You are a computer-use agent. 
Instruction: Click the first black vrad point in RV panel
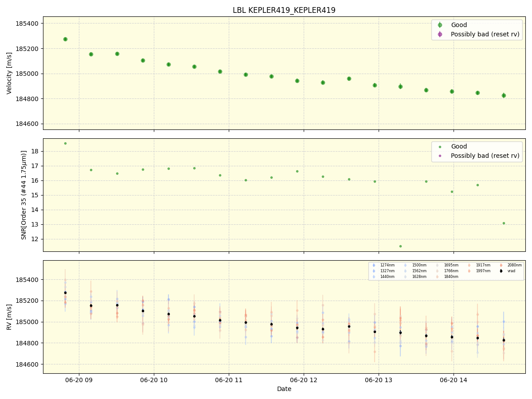pyautogui.click(x=65, y=293)
